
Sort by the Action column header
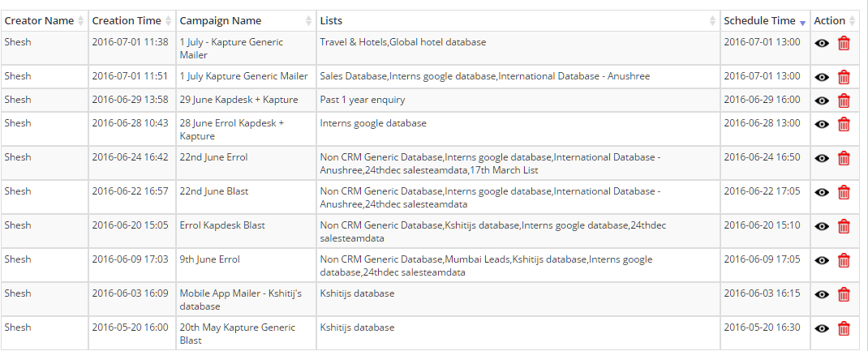click(x=835, y=21)
